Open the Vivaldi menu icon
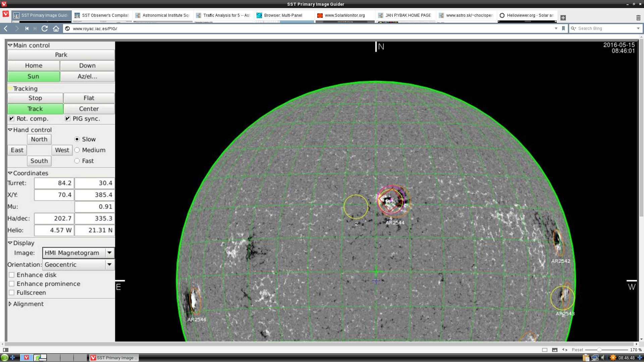 point(5,14)
